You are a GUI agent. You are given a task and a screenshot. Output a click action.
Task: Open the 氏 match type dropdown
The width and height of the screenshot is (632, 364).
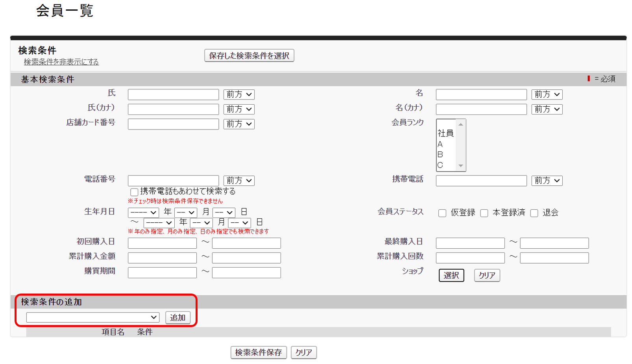[x=238, y=94]
